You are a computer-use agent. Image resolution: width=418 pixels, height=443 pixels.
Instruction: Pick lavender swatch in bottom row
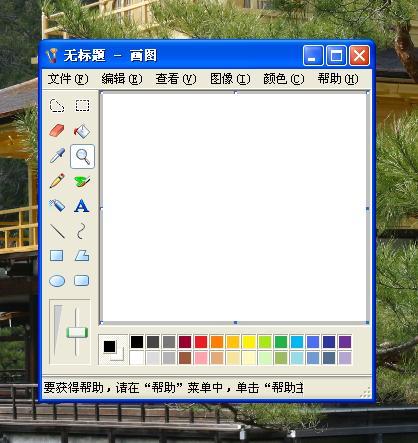coord(345,358)
